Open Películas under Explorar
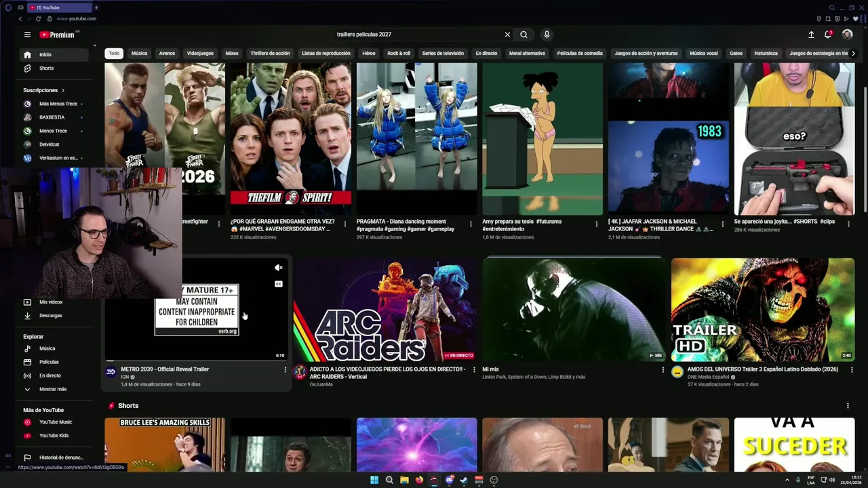The width and height of the screenshot is (868, 488). pyautogui.click(x=54, y=362)
